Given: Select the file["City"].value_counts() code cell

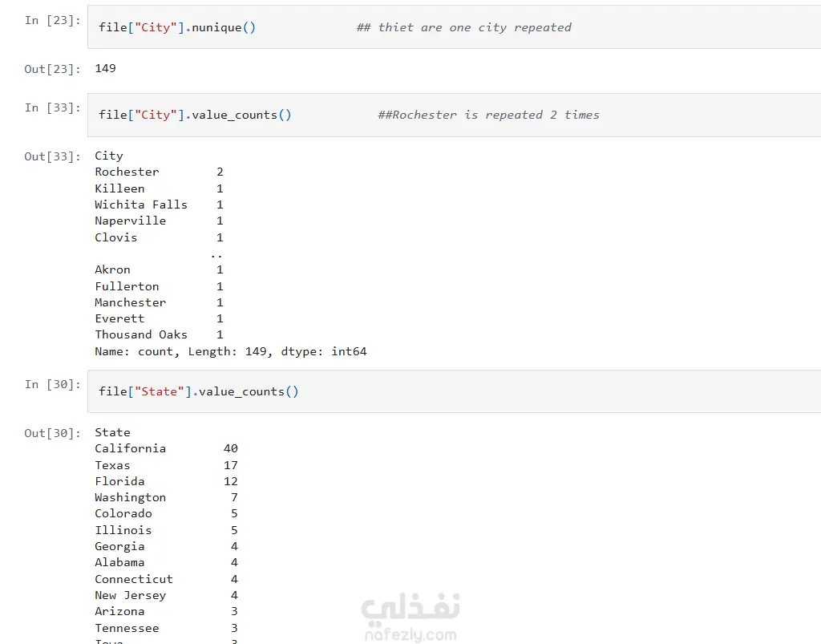Looking at the screenshot, I should 454,115.
